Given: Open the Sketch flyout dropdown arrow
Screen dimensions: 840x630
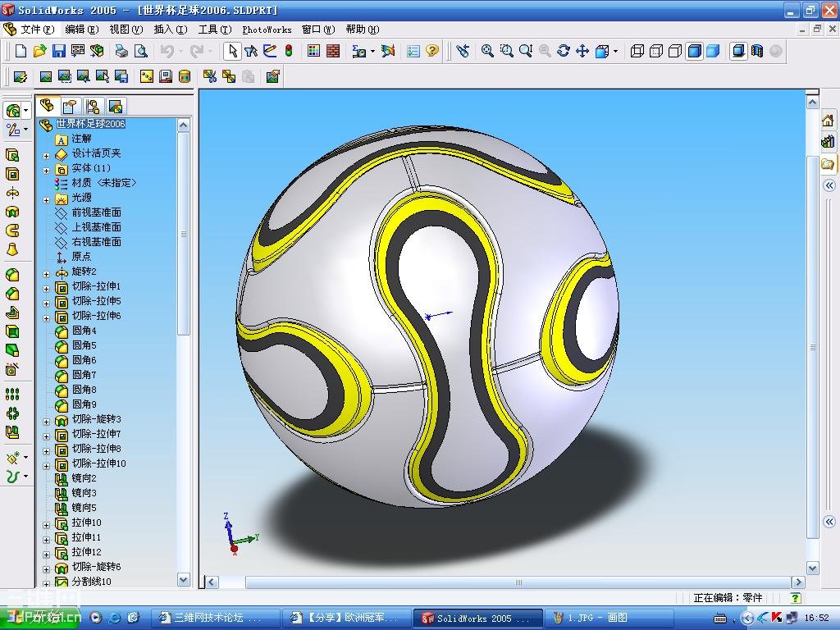Looking at the screenshot, I should coord(25,129).
